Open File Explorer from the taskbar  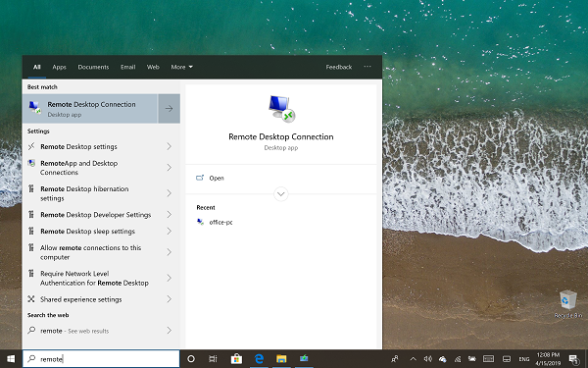click(x=281, y=359)
